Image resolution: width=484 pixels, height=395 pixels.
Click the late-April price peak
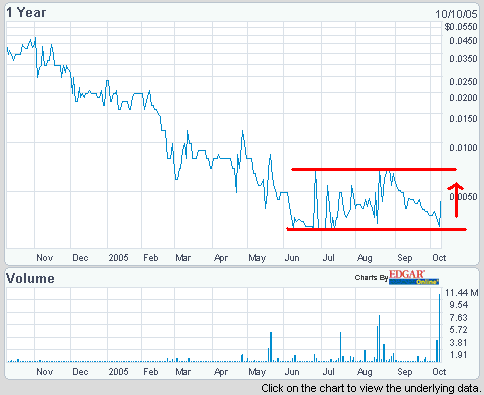pyautogui.click(x=242, y=131)
